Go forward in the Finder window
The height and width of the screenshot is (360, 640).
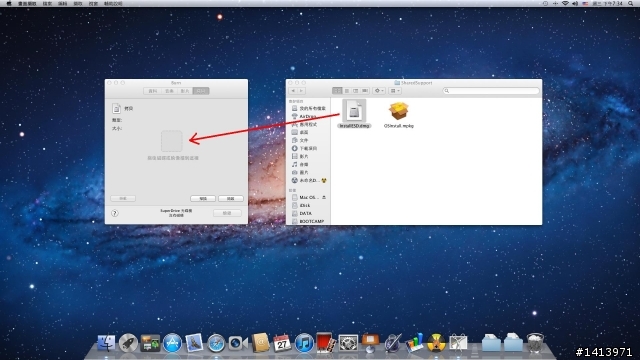click(x=301, y=91)
